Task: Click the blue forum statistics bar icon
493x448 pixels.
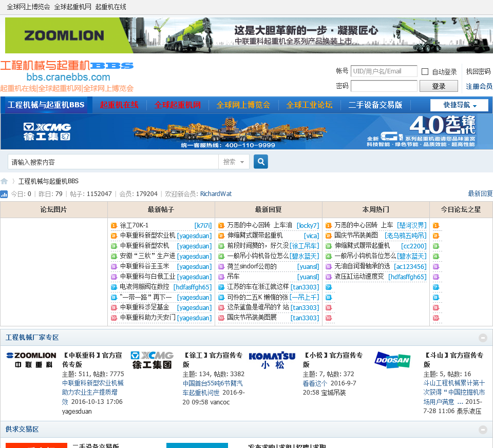Action: pos(4,194)
